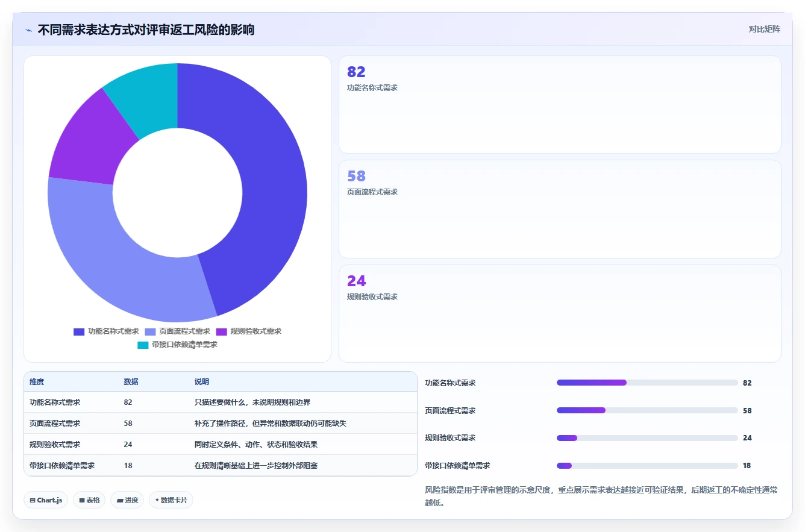Click description 补充了操作路径，但异常和数据联动仍可能缺失
This screenshot has width=805, height=532.
pos(271,424)
